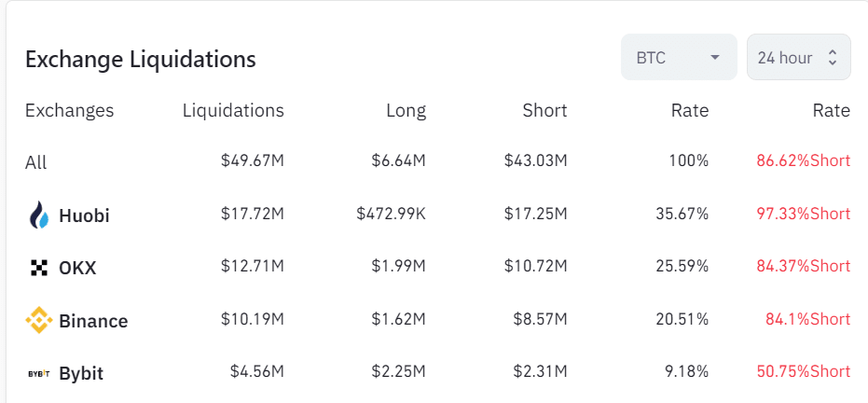Click the Huobi flame logo icon
868x403 pixels.
coord(38,215)
